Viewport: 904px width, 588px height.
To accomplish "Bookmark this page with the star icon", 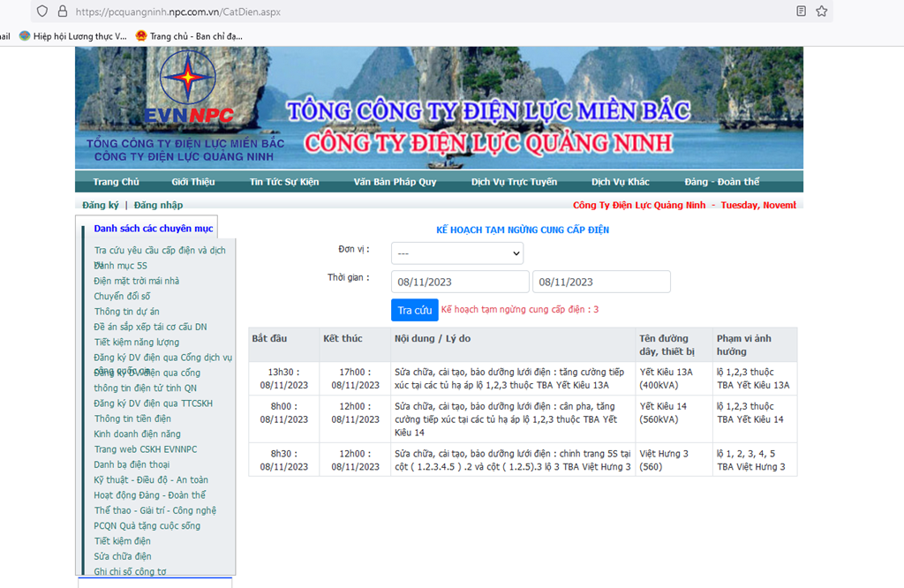I will pos(822,11).
